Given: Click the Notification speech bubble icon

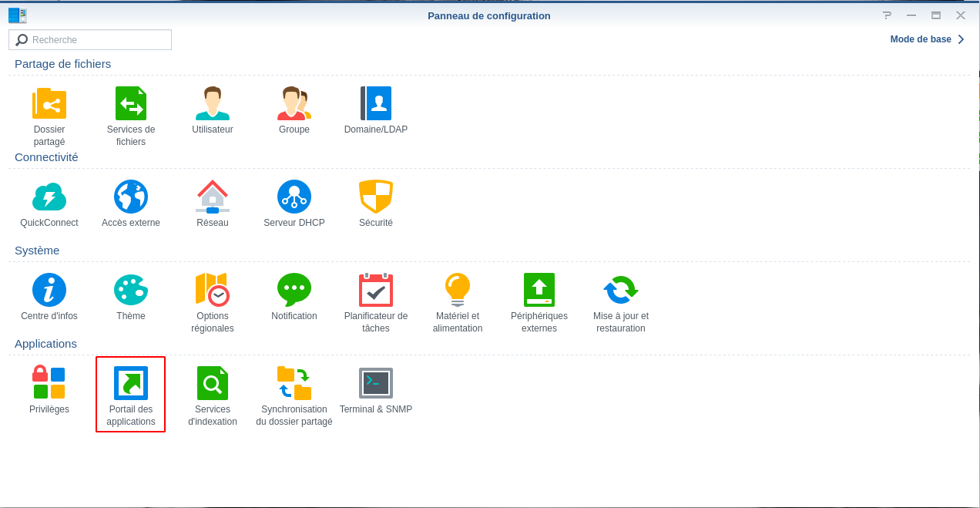Looking at the screenshot, I should coord(294,291).
